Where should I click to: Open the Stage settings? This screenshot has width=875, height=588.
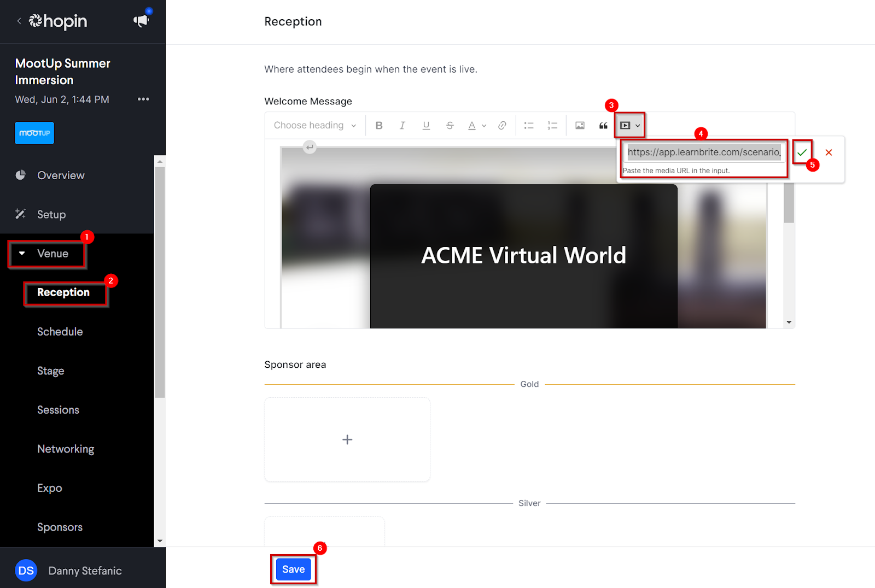pyautogui.click(x=51, y=371)
